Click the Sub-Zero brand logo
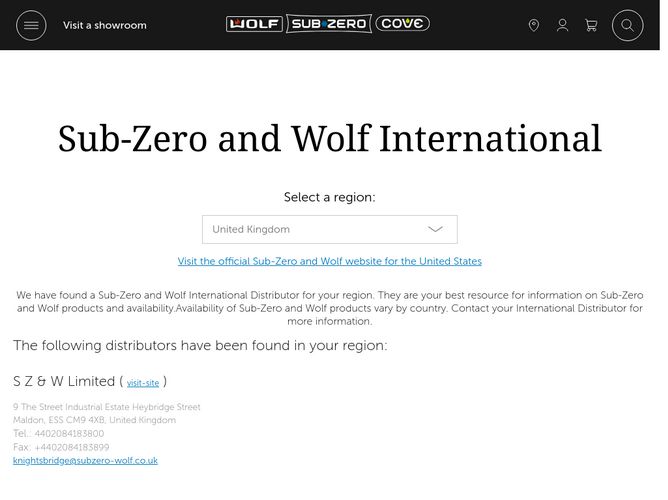This screenshot has height=500, width=668. (x=329, y=24)
